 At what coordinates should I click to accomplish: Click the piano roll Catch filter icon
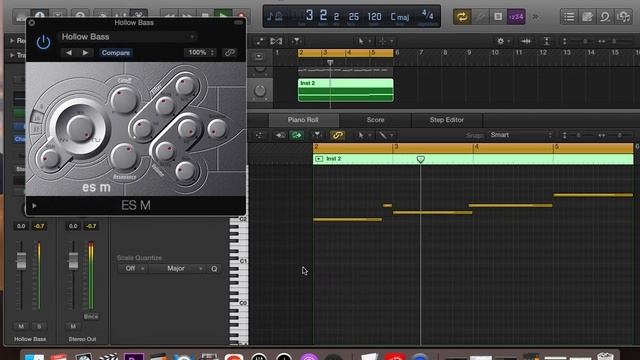point(317,135)
